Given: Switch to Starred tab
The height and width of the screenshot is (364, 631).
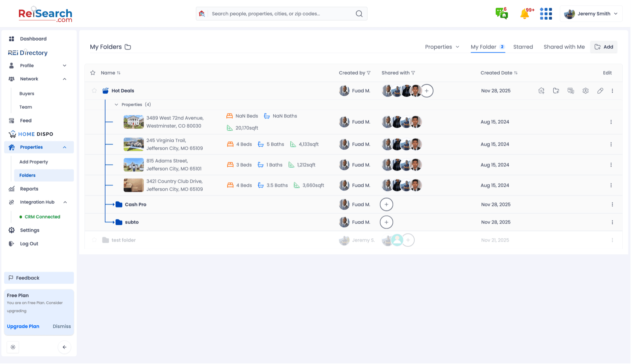Looking at the screenshot, I should [523, 47].
